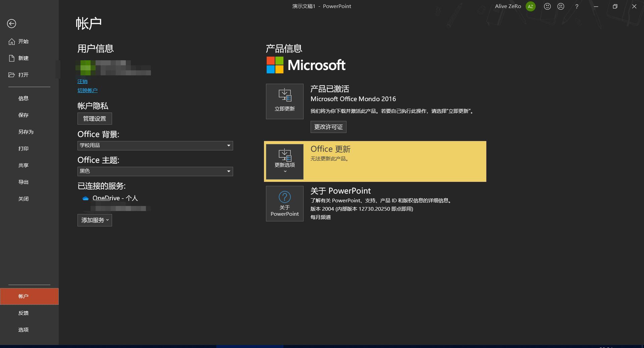Click the 管理设置 privacy button
This screenshot has width=644, height=348.
pyautogui.click(x=95, y=119)
